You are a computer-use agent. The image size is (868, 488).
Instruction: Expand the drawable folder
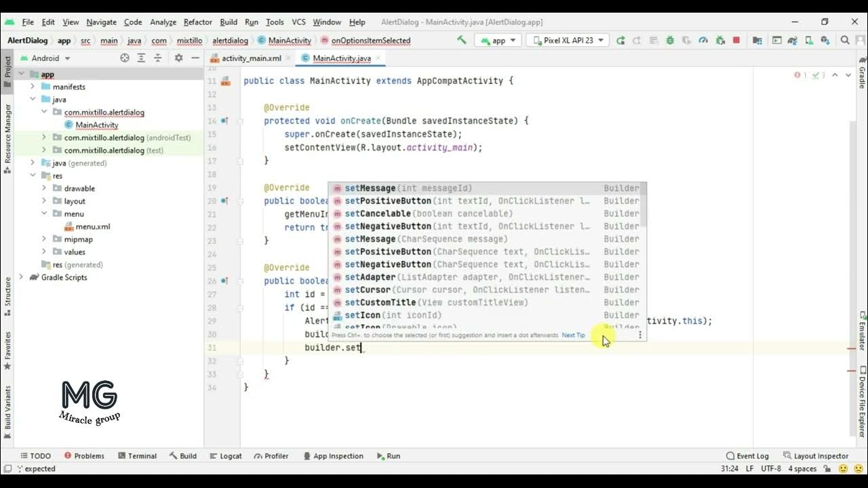(x=44, y=188)
